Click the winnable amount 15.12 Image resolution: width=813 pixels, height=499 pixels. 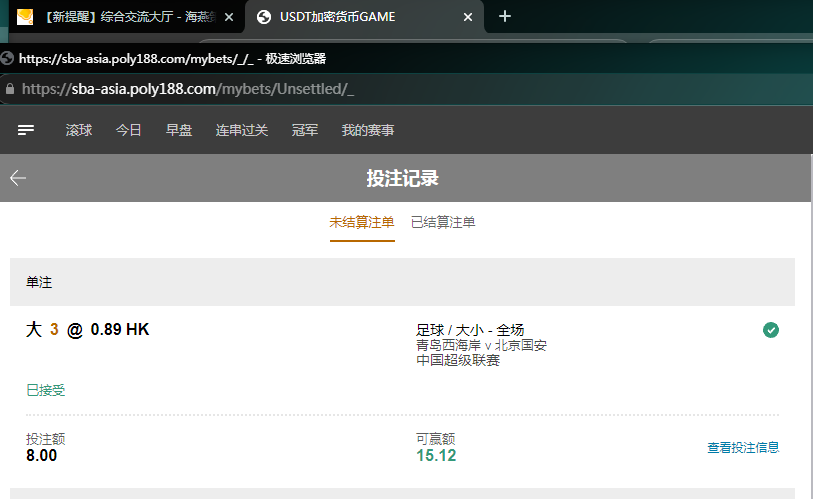[x=436, y=455]
